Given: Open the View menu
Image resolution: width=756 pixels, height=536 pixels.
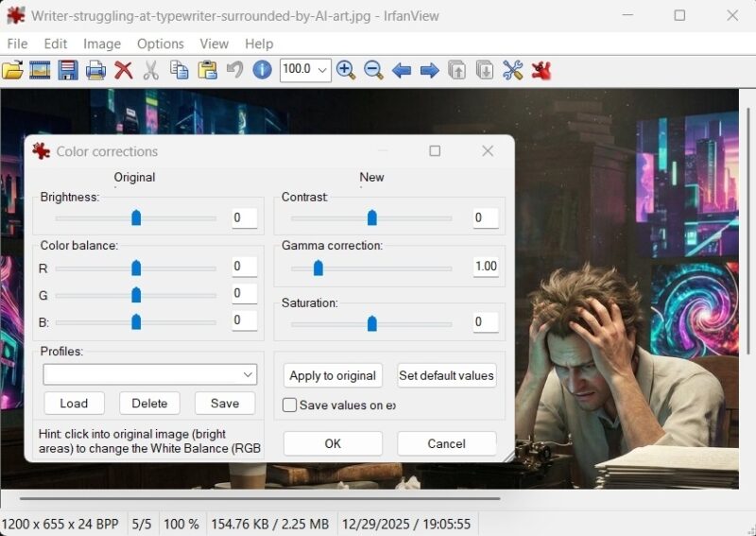Looking at the screenshot, I should pyautogui.click(x=215, y=43).
